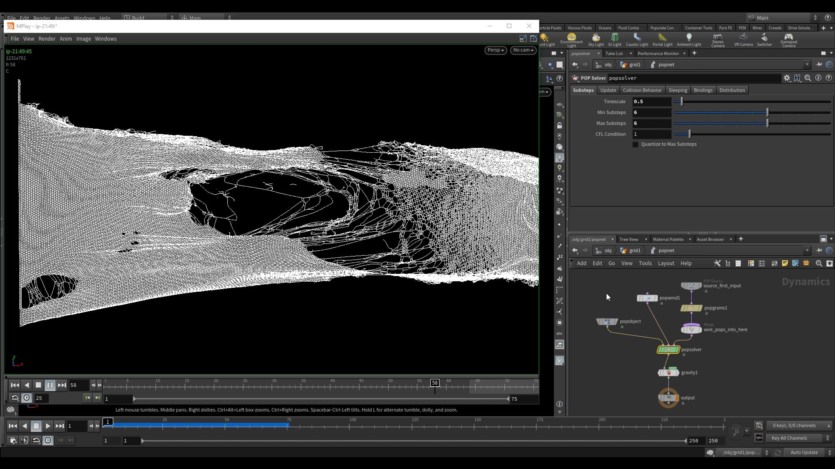The image size is (835, 469).
Task: Select the Stereo Camera shelf tool
Action: click(x=717, y=39)
